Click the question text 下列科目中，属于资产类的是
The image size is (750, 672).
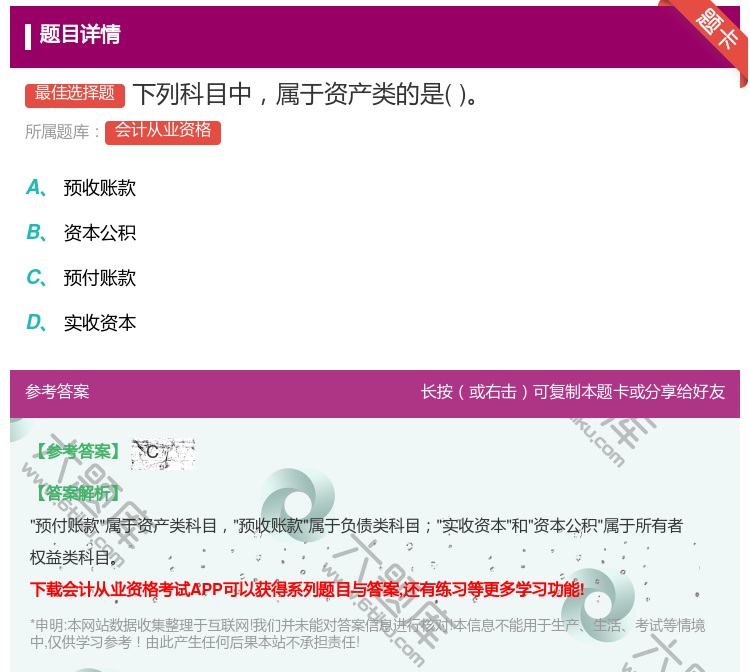click(306, 94)
